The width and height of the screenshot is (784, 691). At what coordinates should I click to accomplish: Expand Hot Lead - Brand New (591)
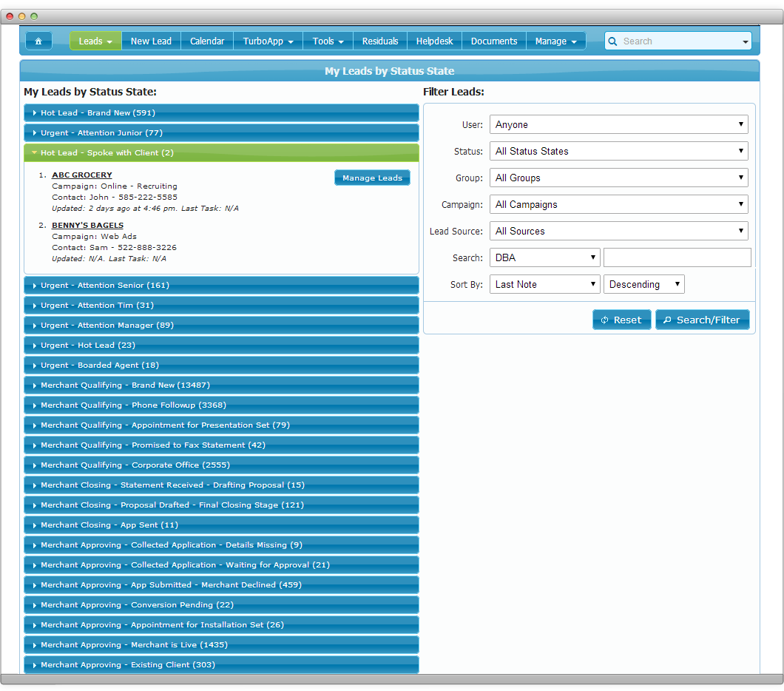tap(221, 113)
